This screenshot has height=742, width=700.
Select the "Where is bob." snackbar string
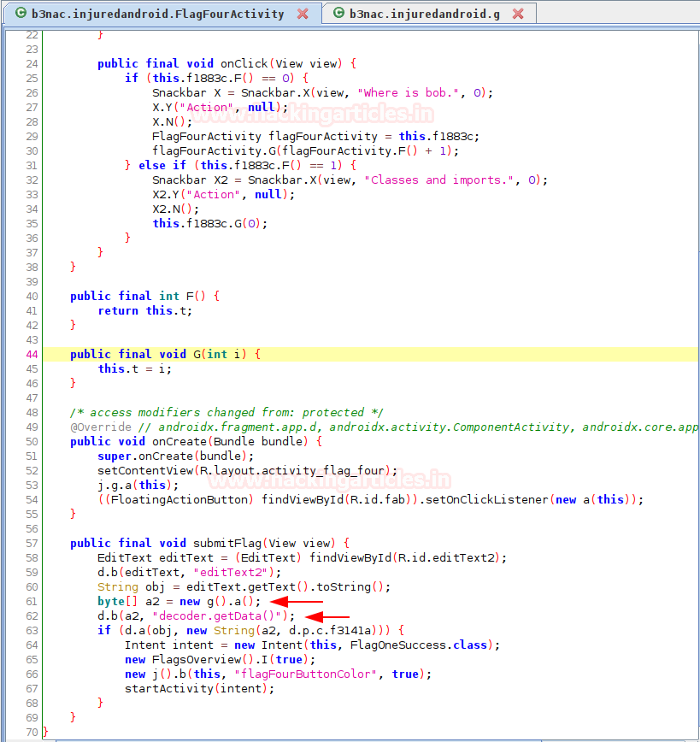(x=409, y=92)
